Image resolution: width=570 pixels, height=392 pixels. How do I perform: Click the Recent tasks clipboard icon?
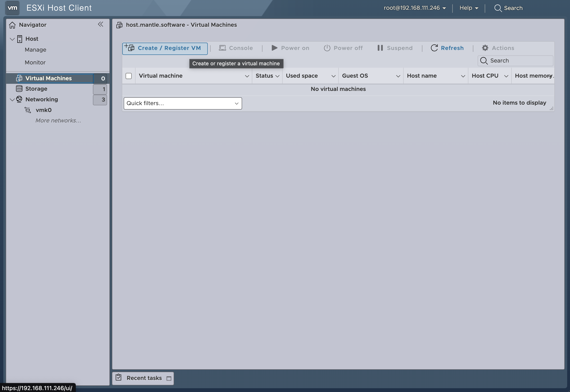coord(119,378)
